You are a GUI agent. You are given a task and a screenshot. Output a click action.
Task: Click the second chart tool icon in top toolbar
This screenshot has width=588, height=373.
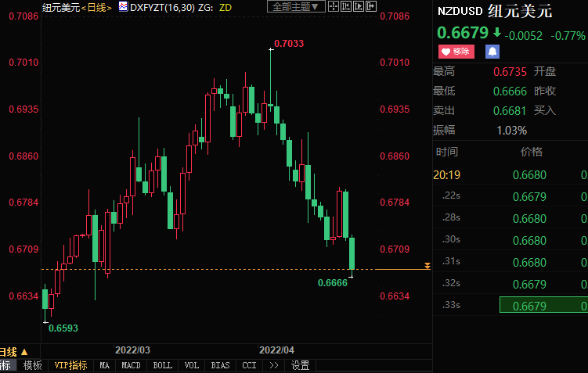tap(347, 7)
